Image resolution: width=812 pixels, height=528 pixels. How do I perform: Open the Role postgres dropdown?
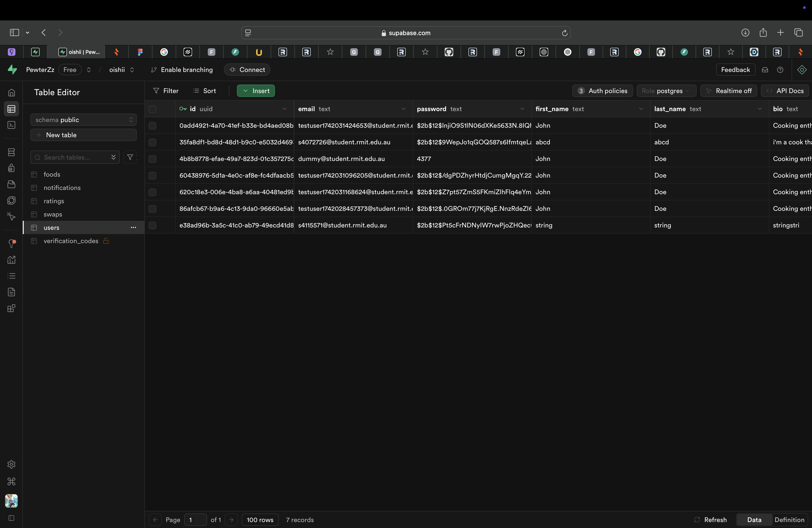click(x=666, y=91)
